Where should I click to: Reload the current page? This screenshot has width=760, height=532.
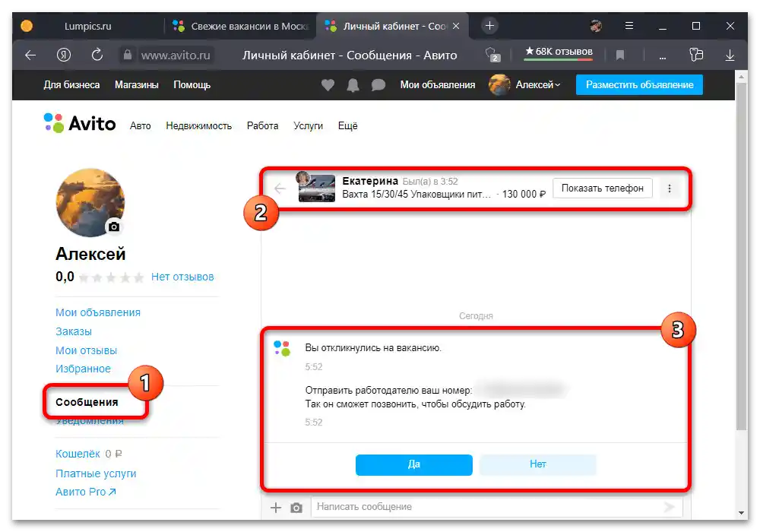click(x=97, y=55)
